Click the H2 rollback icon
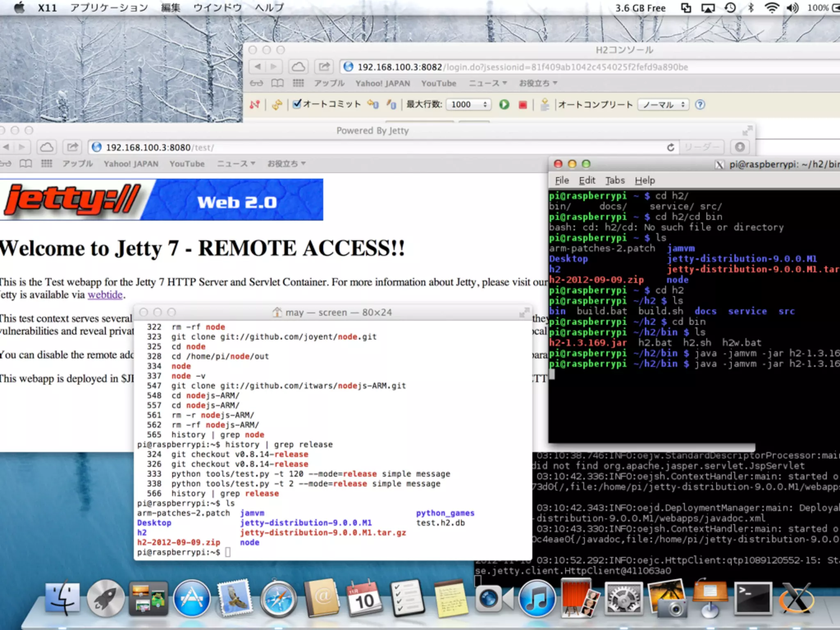This screenshot has height=630, width=840. click(x=372, y=105)
